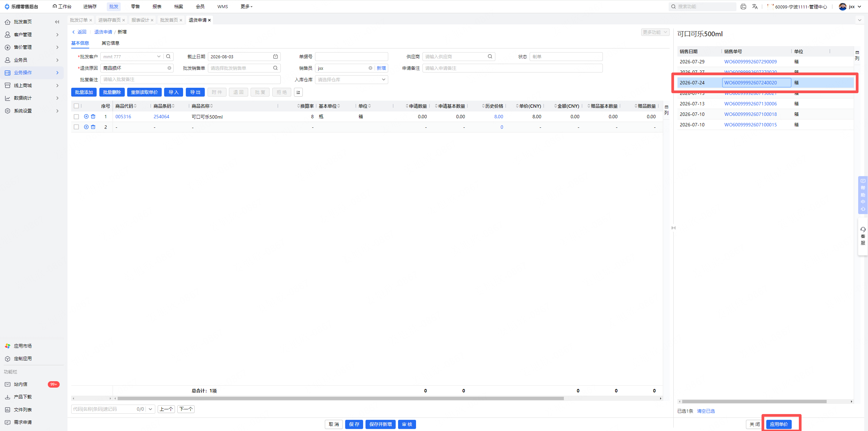Click the 应用单价 button
Screen dimensions: 868x431
coord(779,424)
